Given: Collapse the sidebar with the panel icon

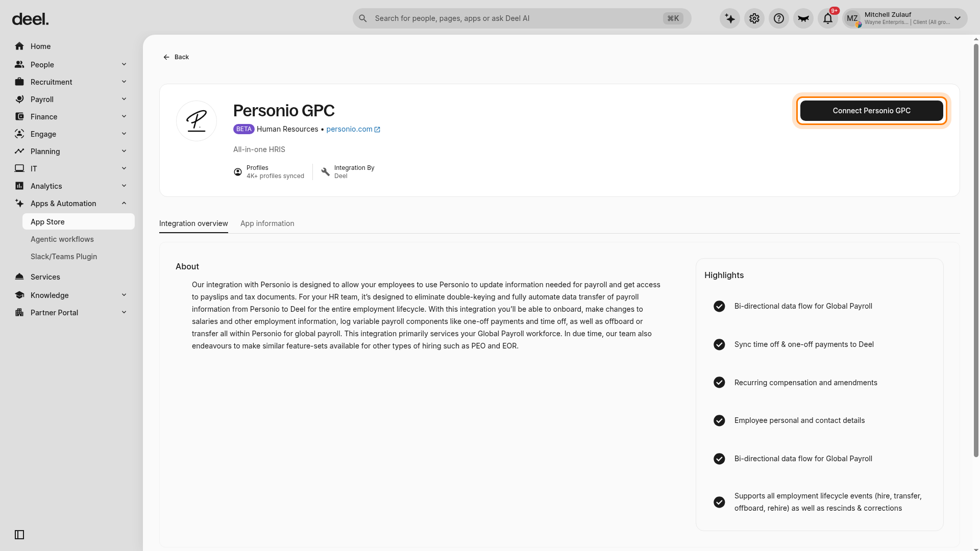Looking at the screenshot, I should pos(19,535).
